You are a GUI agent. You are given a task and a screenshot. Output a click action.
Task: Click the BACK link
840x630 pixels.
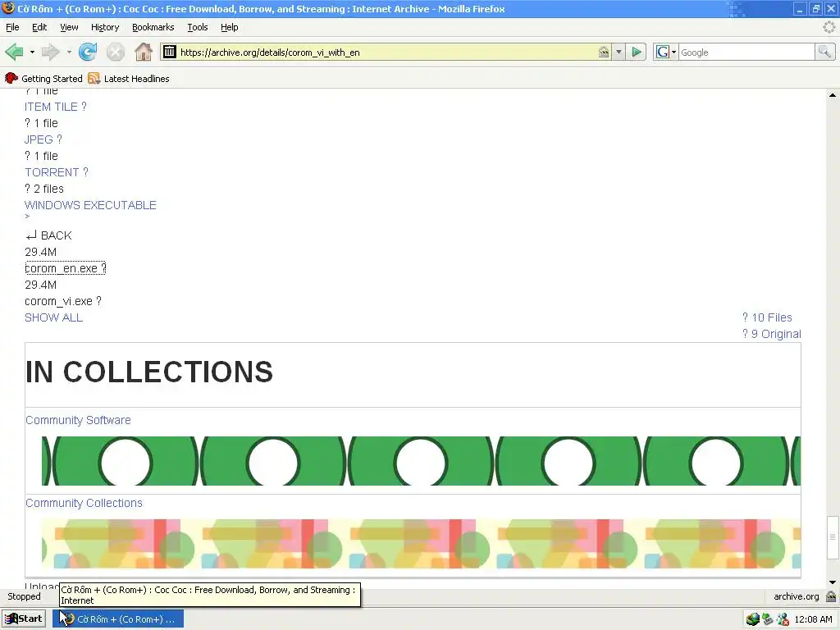48,235
